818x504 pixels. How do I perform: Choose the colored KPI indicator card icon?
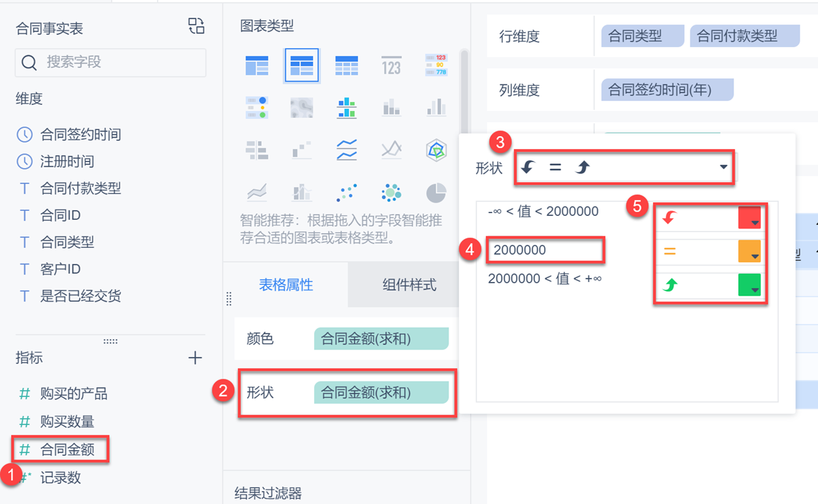coord(436,65)
